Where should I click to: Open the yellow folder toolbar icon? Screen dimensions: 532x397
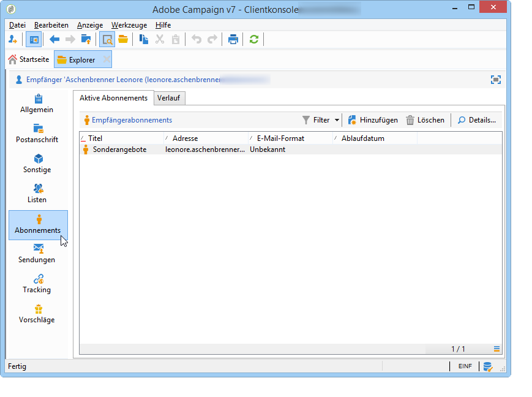pos(123,39)
